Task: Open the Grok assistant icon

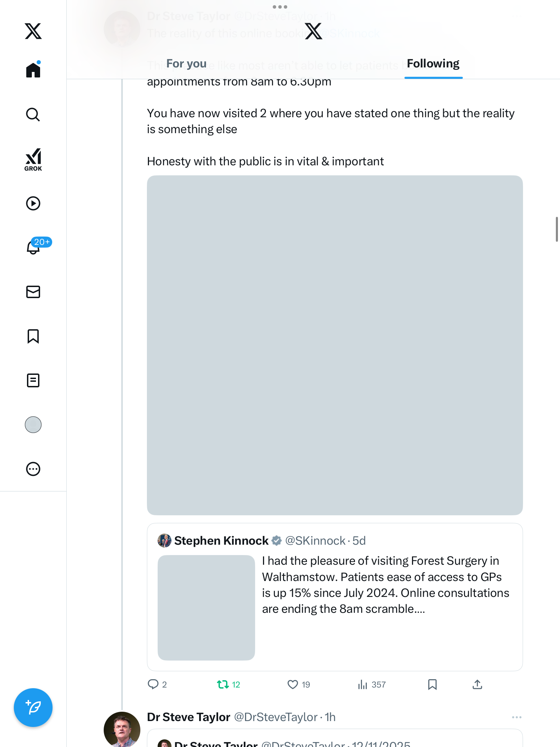Action: coord(33,159)
